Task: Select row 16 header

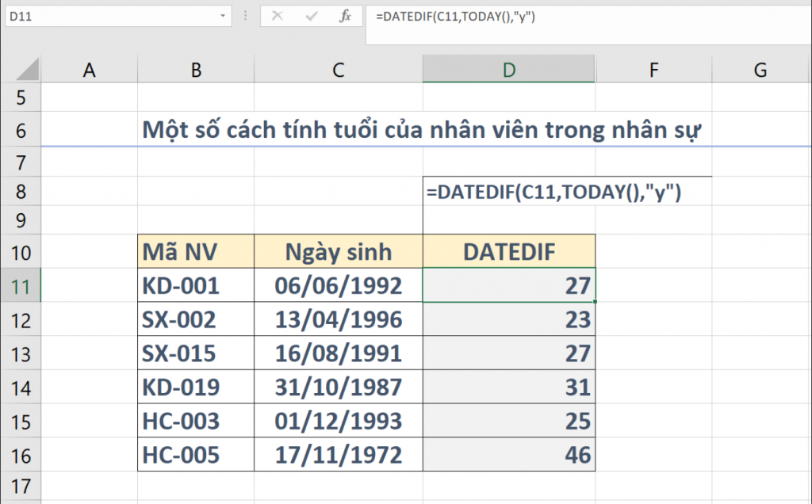Action: pyautogui.click(x=20, y=456)
